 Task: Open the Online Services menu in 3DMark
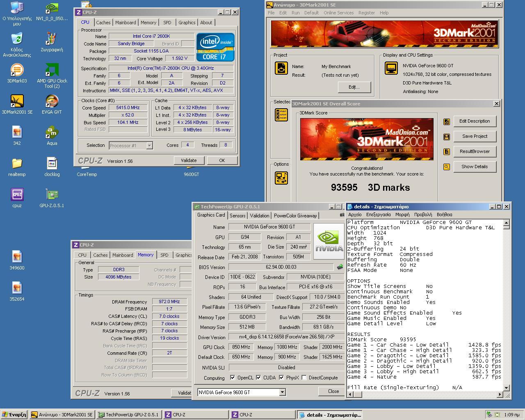coord(338,13)
